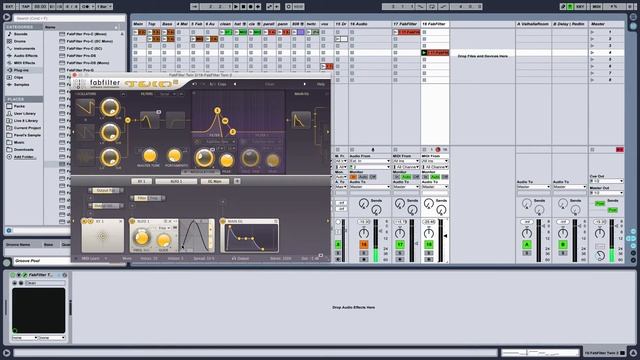
Task: Open the Cue Out dropdown on the Master track
Action: click(607, 181)
